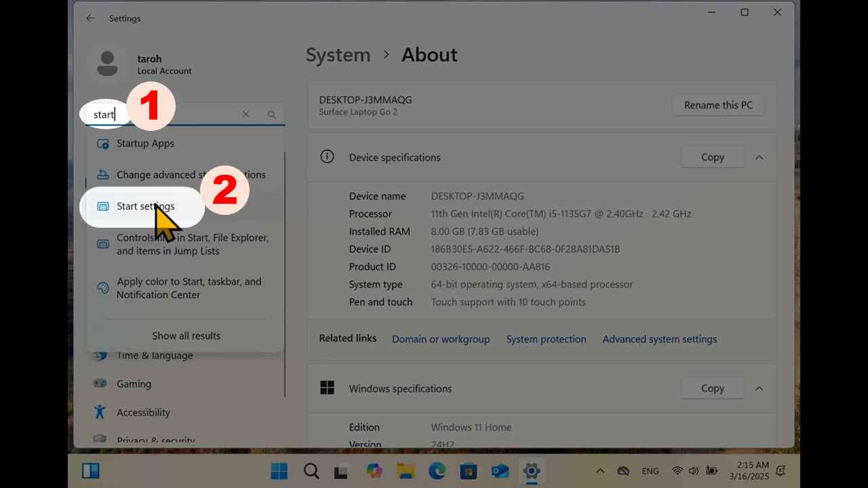Image resolution: width=868 pixels, height=488 pixels.
Task: Click the search magnifier icon in Settings
Action: coord(272,115)
